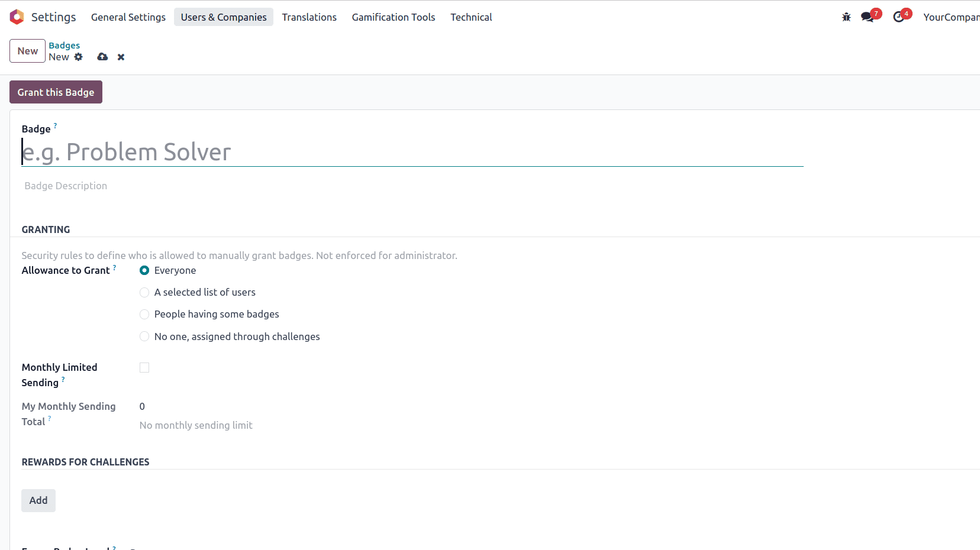Open the Technical menu
980x550 pixels.
(471, 17)
